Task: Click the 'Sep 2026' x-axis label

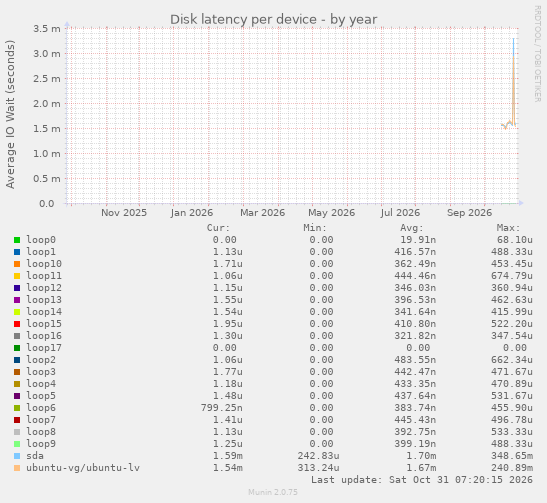Action: (470, 213)
